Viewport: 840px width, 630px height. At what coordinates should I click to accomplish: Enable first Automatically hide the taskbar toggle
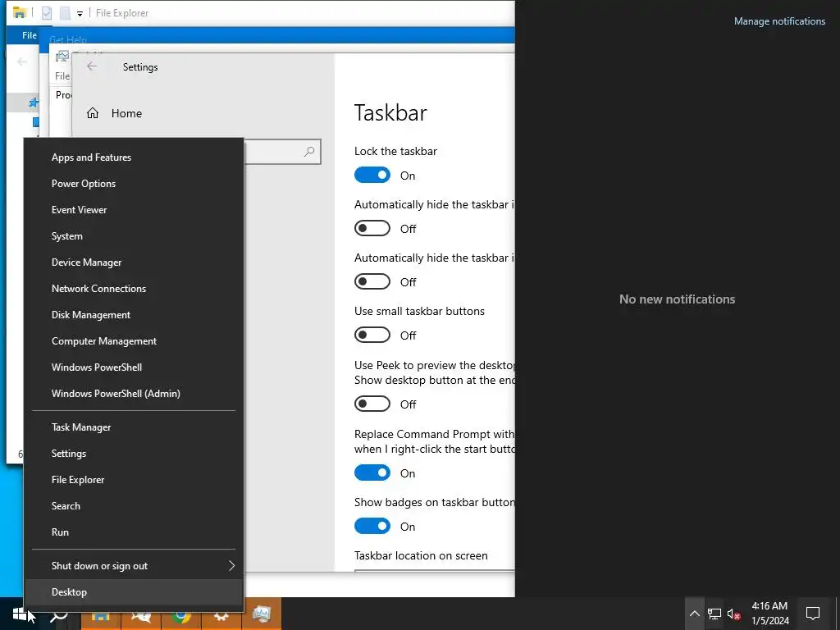pos(372,229)
